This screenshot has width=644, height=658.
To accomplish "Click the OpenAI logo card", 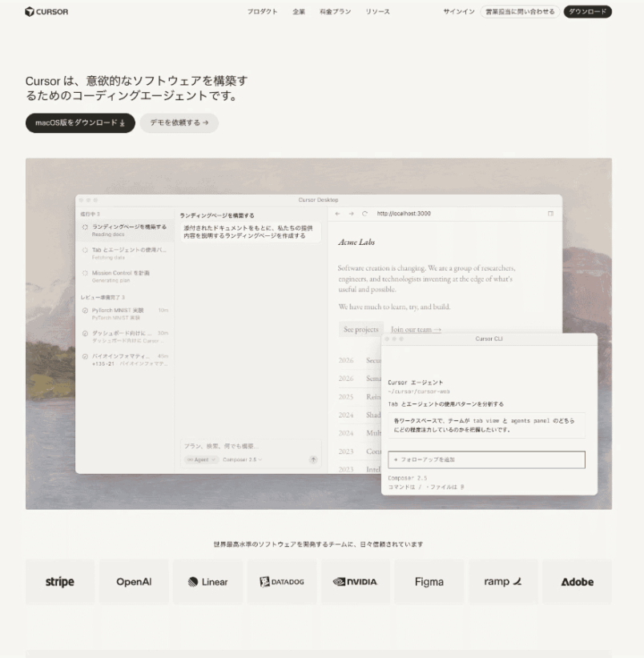I will [x=134, y=582].
